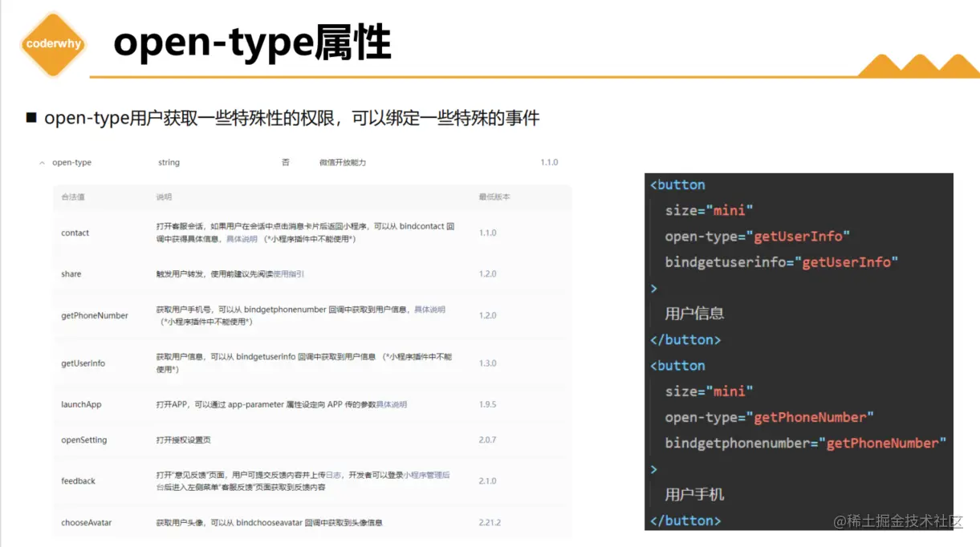This screenshot has height=547, width=980.
Task: Click the 微信开放能力 description cell
Action: click(x=343, y=163)
